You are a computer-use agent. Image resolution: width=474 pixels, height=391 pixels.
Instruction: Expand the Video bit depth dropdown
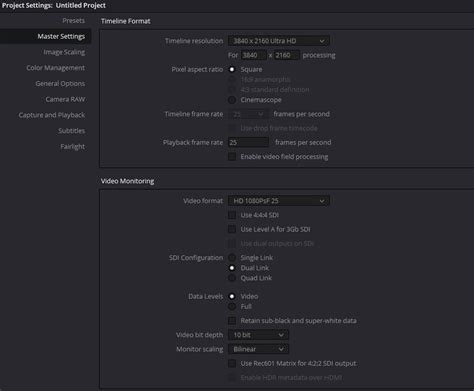(x=258, y=335)
